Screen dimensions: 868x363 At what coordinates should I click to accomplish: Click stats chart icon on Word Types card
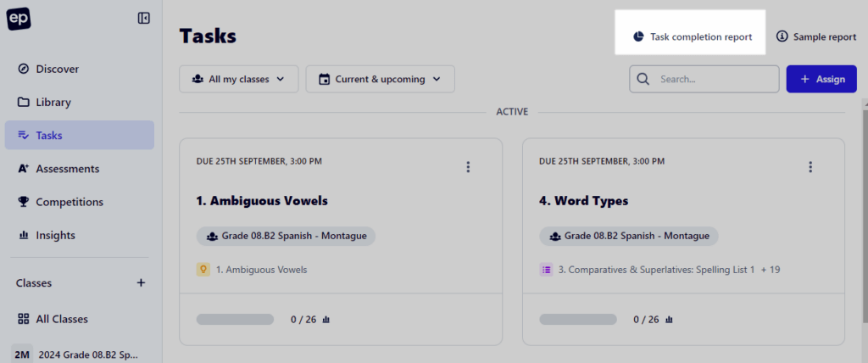pyautogui.click(x=670, y=319)
